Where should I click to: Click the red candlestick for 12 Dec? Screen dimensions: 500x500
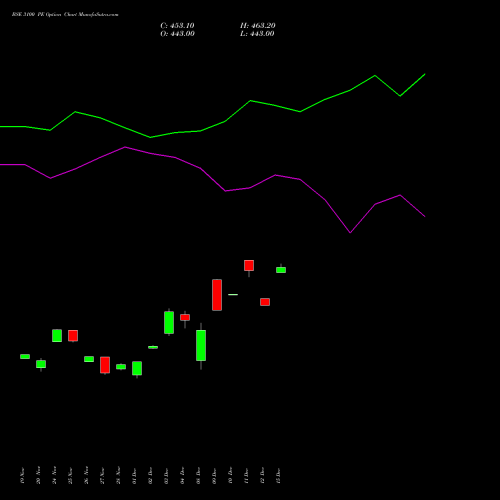265,302
